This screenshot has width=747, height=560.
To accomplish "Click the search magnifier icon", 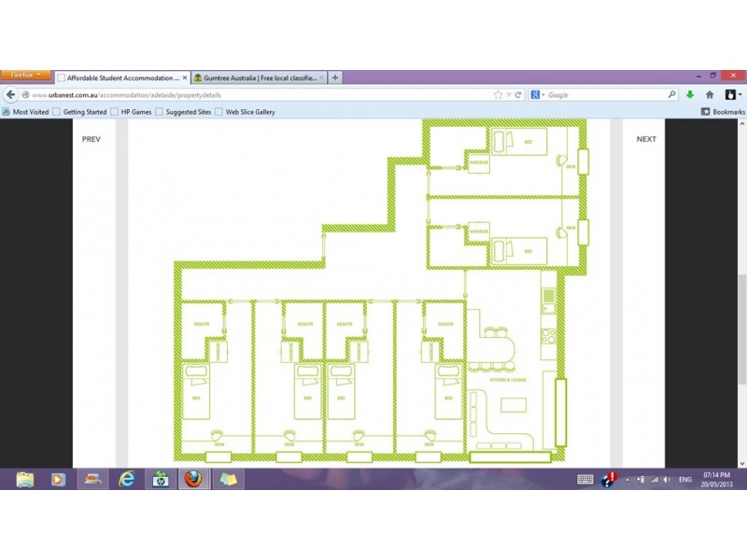I will pyautogui.click(x=671, y=95).
